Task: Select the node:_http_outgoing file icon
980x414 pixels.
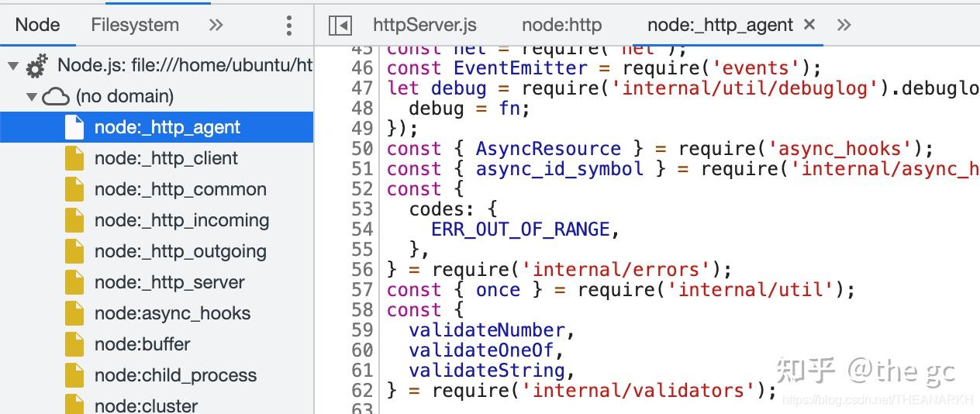Action: click(74, 251)
